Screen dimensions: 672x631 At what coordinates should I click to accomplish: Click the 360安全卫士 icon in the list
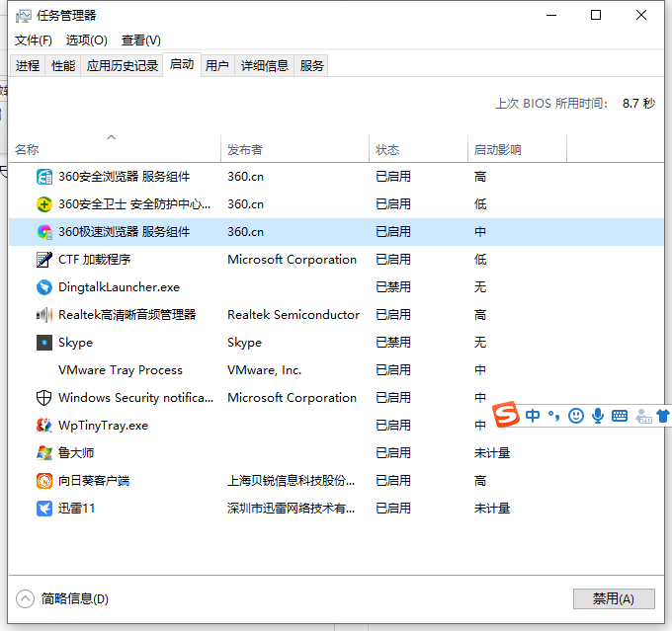[x=44, y=204]
